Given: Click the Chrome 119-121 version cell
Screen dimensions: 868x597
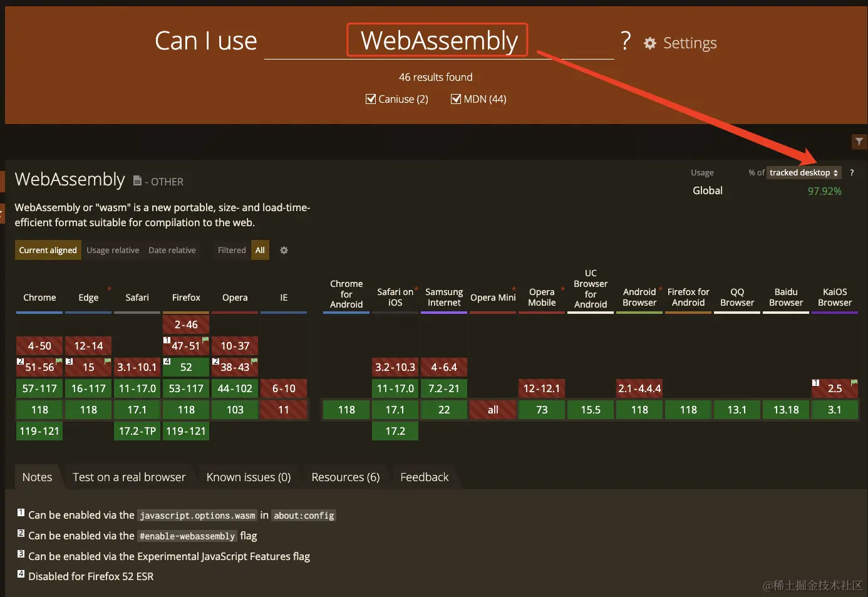Looking at the screenshot, I should pyautogui.click(x=39, y=431).
